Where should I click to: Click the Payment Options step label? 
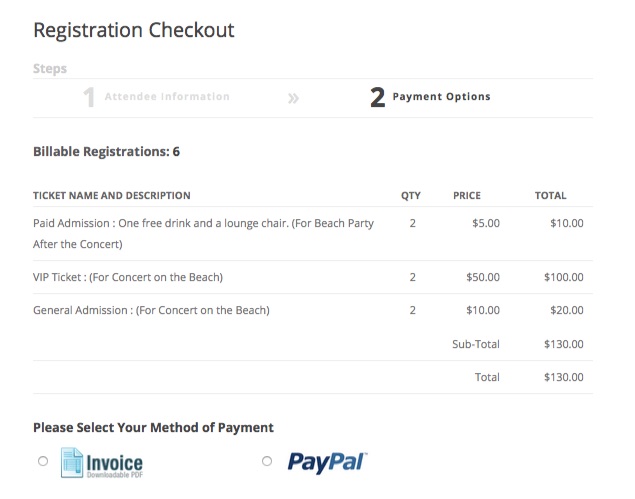(441, 97)
